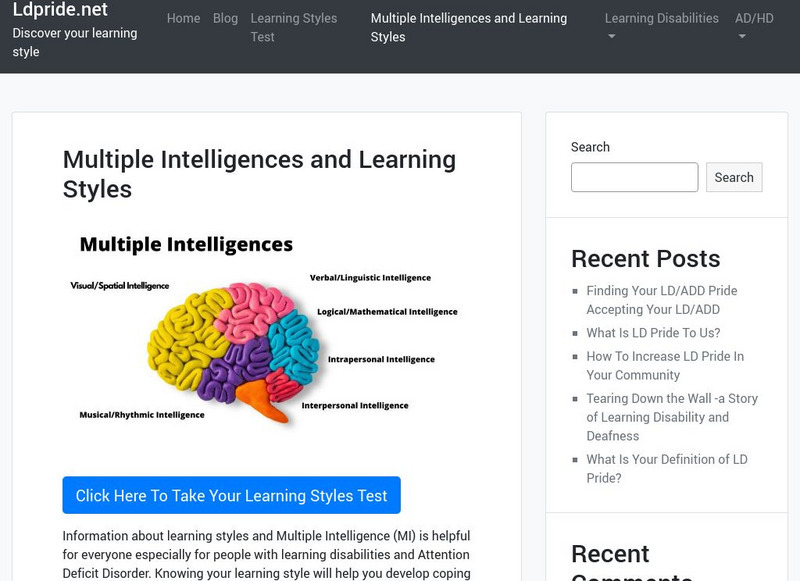Select Learning Styles Test in navigation
800x581 pixels.
pyautogui.click(x=293, y=27)
